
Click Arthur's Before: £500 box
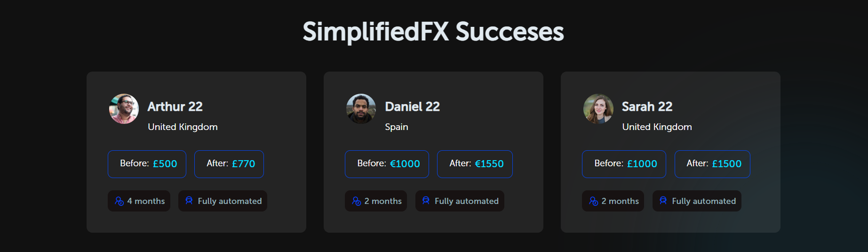(x=147, y=164)
